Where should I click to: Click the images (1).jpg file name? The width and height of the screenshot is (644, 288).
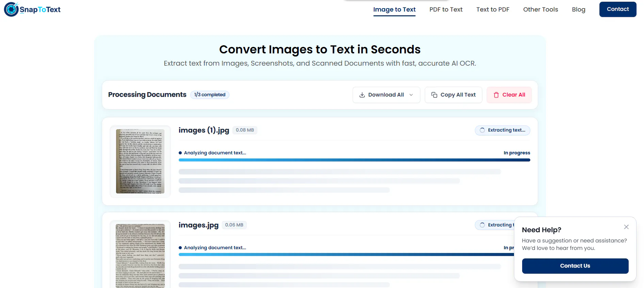[x=204, y=130]
